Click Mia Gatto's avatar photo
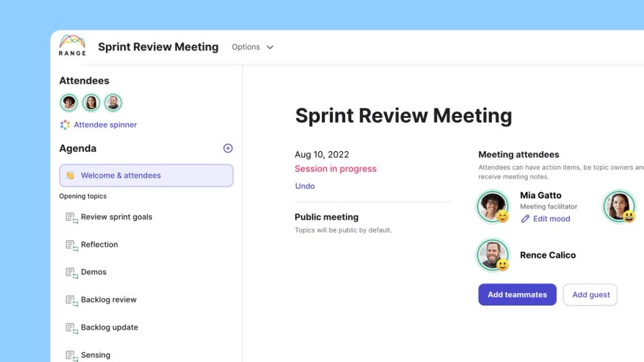The width and height of the screenshot is (644, 362). point(492,206)
